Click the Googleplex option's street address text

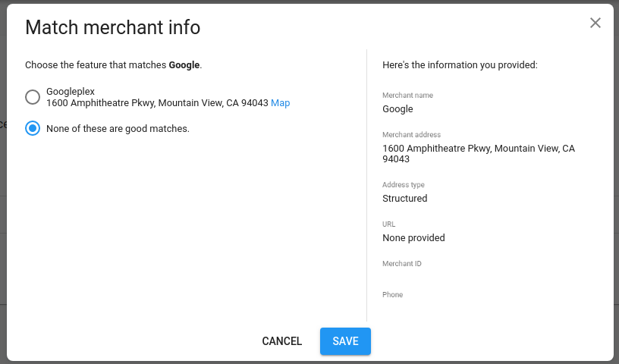click(x=157, y=103)
